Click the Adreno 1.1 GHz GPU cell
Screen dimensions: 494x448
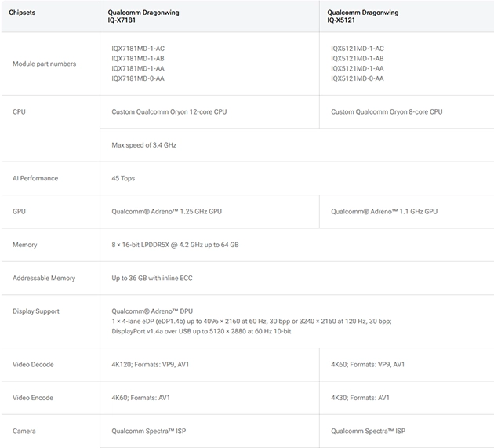384,212
